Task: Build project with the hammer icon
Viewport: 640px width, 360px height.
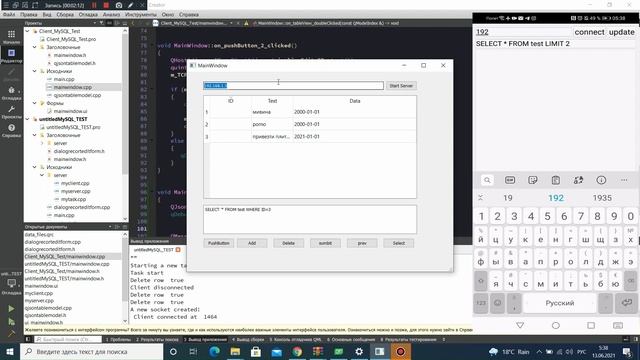Action: (11, 333)
